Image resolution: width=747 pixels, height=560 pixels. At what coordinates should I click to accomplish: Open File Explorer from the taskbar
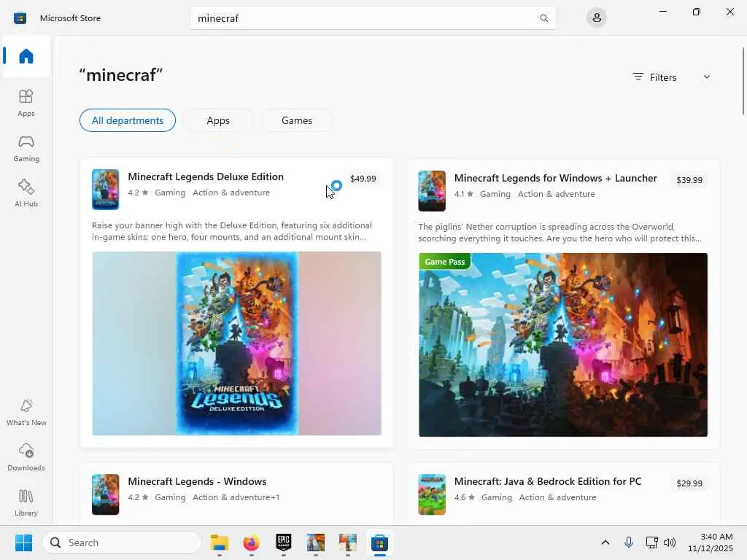219,542
